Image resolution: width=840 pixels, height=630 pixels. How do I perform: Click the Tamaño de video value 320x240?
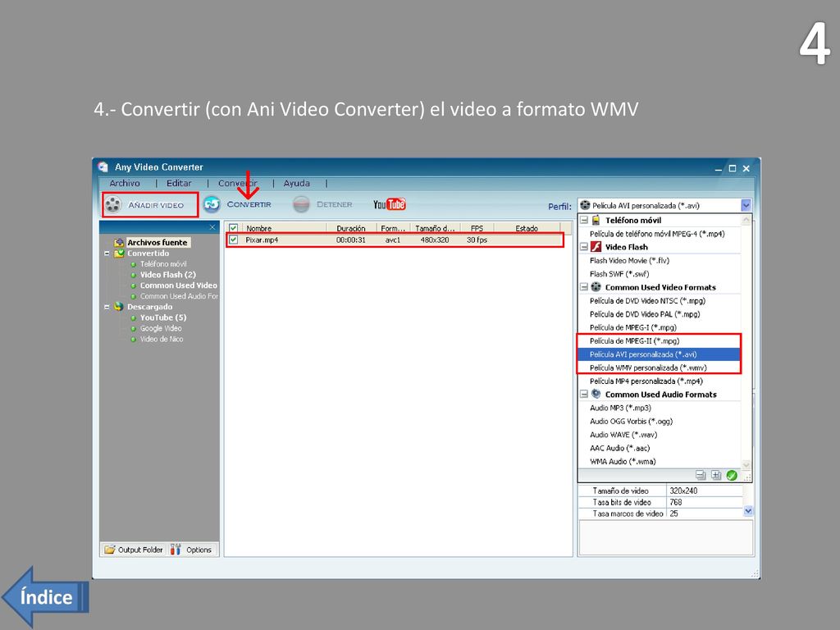pyautogui.click(x=683, y=491)
